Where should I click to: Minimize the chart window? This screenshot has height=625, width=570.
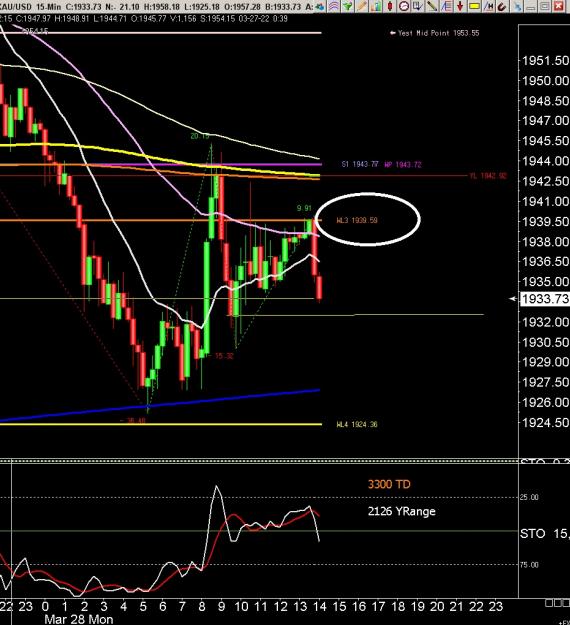[x=531, y=6]
